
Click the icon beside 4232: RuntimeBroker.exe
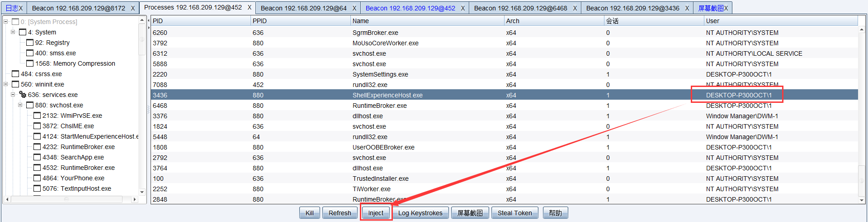pyautogui.click(x=37, y=147)
